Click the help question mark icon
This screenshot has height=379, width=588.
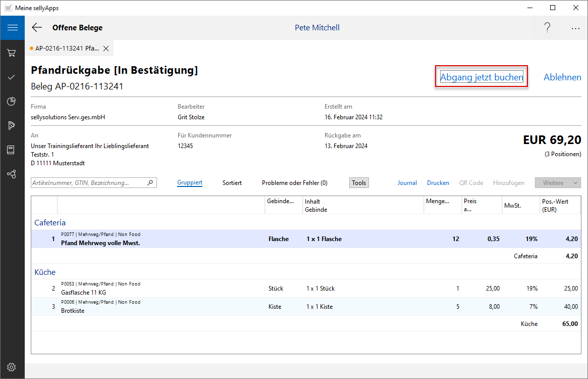pos(547,28)
